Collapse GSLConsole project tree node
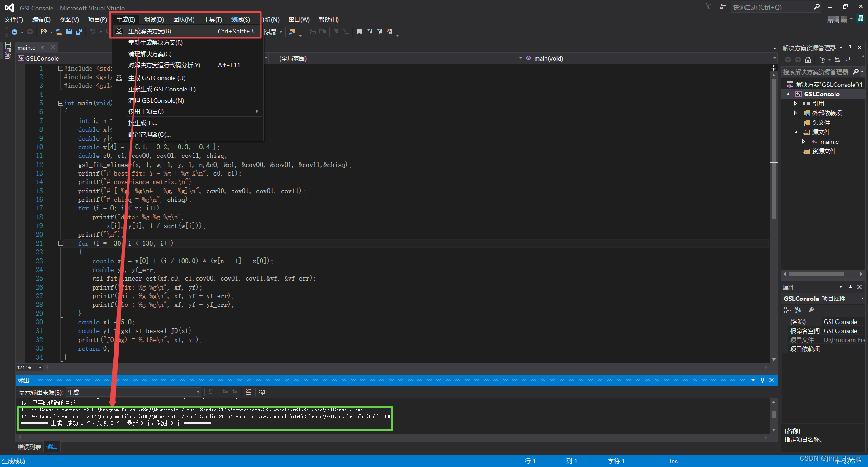This screenshot has height=467, width=868. (787, 94)
